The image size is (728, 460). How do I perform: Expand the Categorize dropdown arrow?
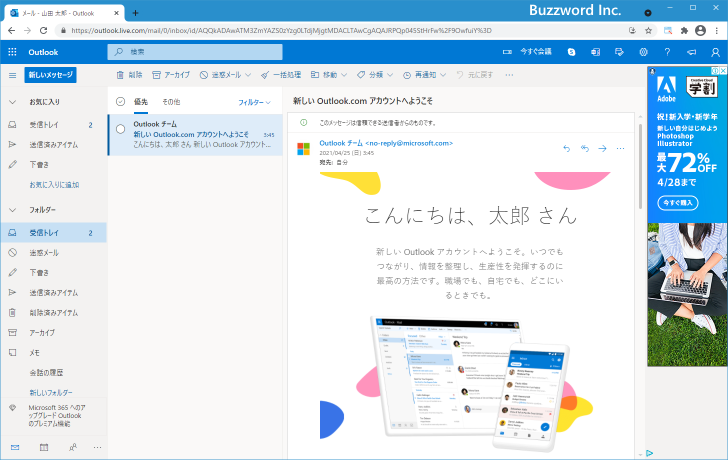pyautogui.click(x=390, y=75)
